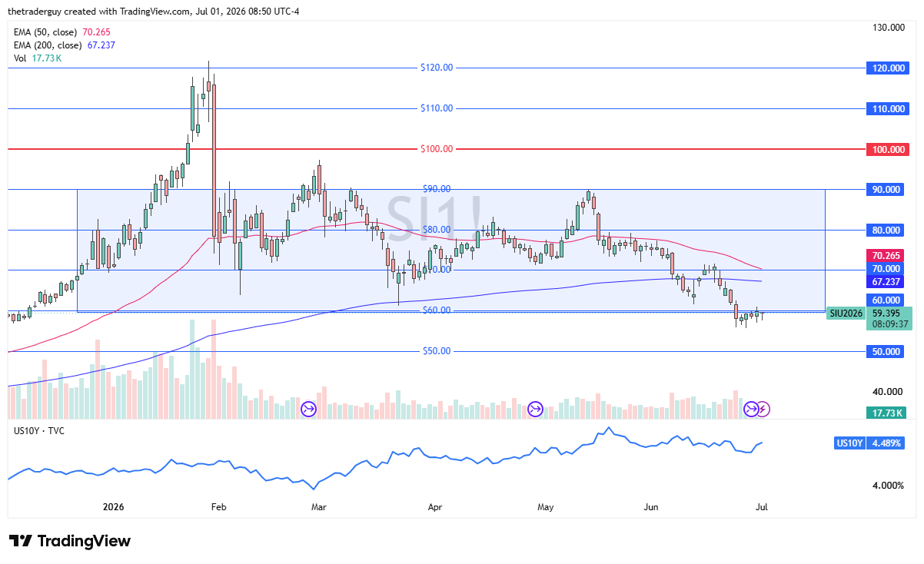Image resolution: width=924 pixels, height=564 pixels.
Task: Click the lightning bolt event icon near July
Action: pos(763,409)
